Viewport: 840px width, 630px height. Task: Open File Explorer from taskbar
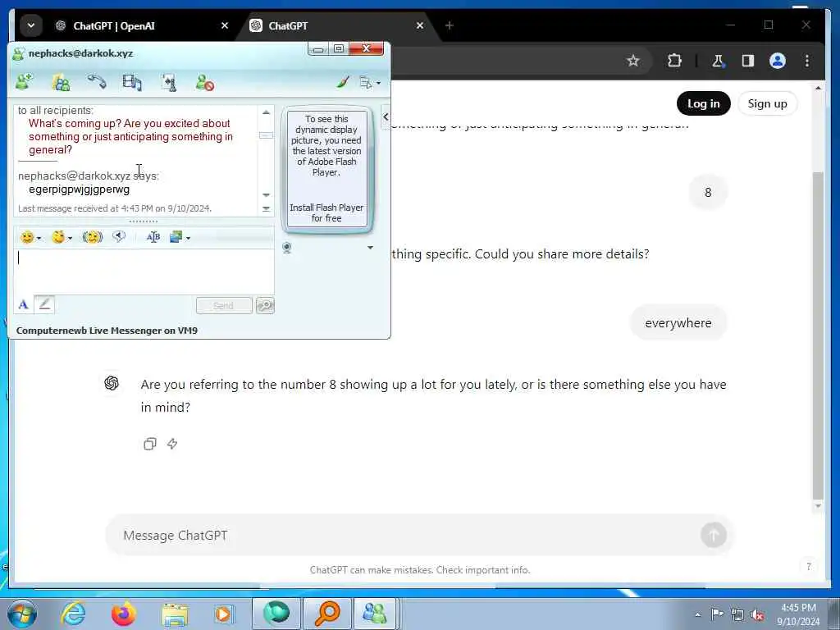coord(175,614)
